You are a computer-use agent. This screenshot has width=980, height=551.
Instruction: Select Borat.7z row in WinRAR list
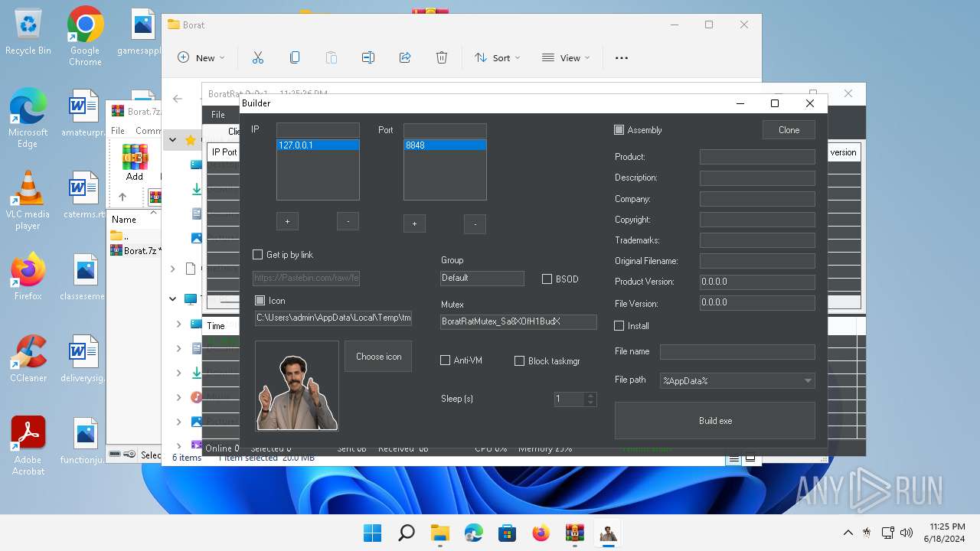click(x=135, y=250)
